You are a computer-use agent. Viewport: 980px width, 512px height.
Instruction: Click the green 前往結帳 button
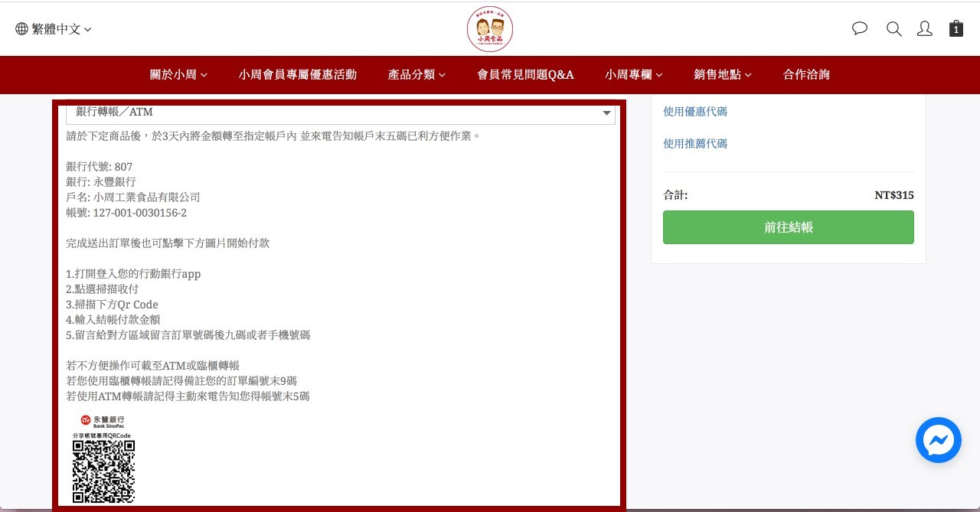point(789,227)
